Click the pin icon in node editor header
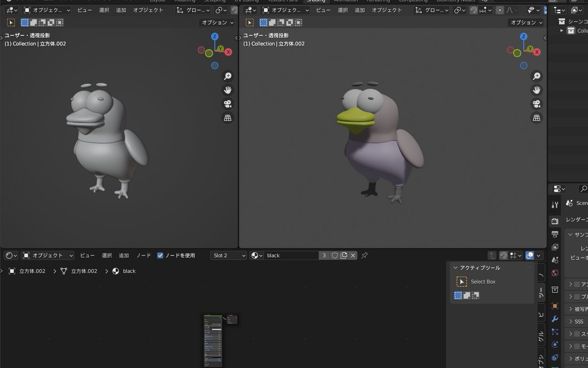The width and height of the screenshot is (588, 368). tap(365, 256)
